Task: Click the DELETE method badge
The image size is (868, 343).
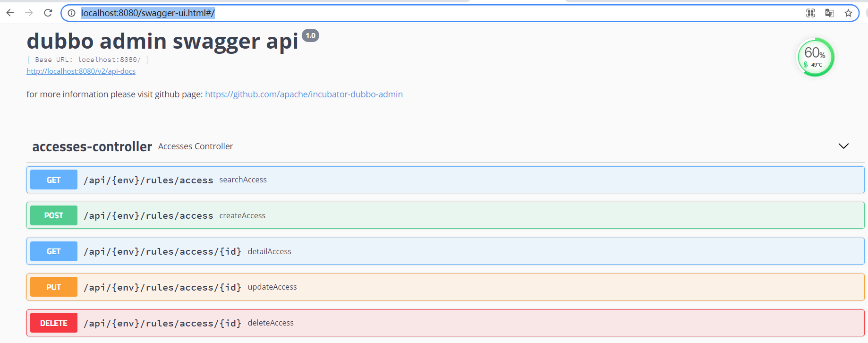Action: [54, 323]
